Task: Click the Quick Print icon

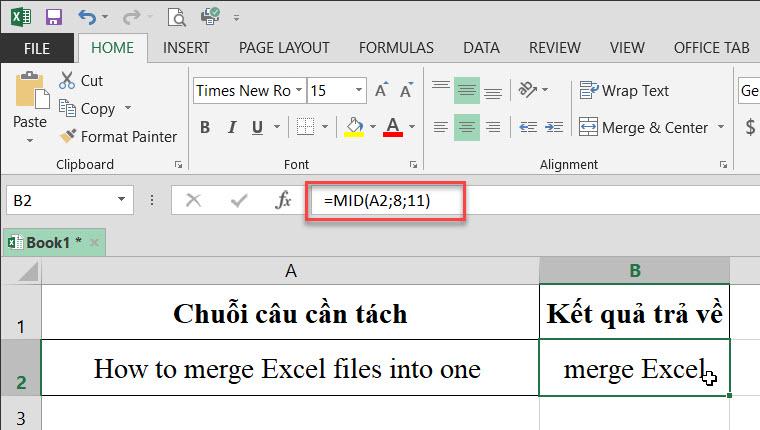Action: pyautogui.click(x=210, y=16)
